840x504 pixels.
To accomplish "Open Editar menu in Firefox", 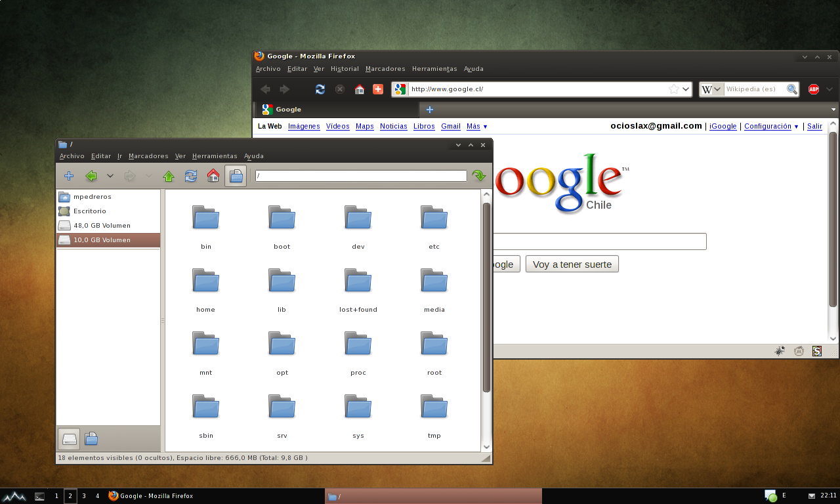I will point(297,69).
